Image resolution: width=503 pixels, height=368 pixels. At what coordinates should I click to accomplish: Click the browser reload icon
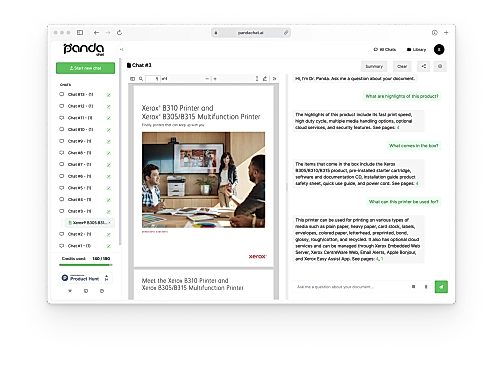(119, 33)
